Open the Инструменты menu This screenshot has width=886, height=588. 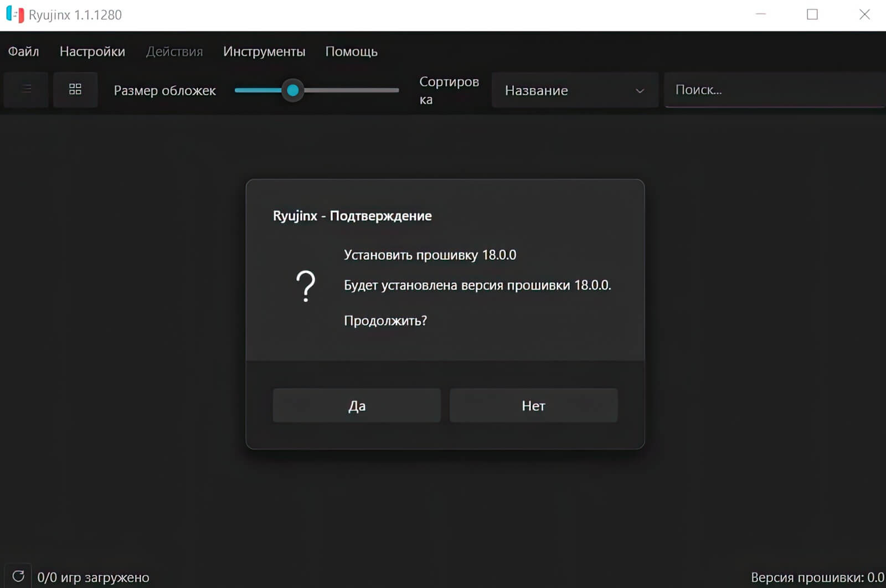click(x=264, y=51)
